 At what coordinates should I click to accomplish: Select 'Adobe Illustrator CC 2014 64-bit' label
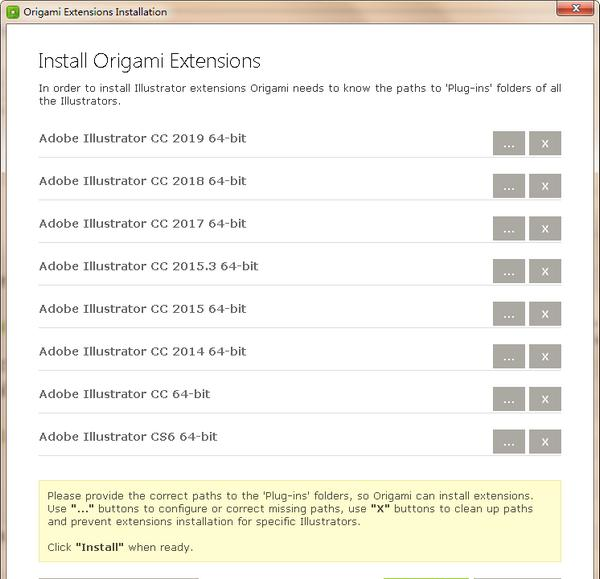point(142,351)
